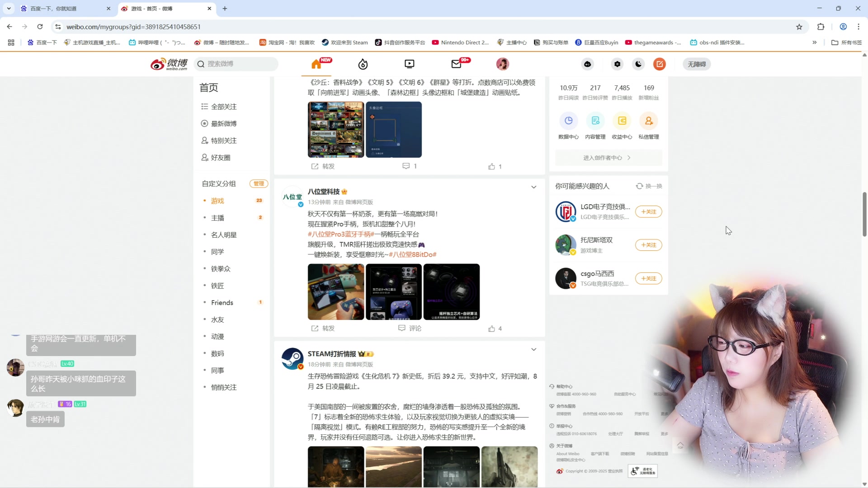868x488 pixels.
Task: Open the settings gear icon in header
Action: coord(617,64)
